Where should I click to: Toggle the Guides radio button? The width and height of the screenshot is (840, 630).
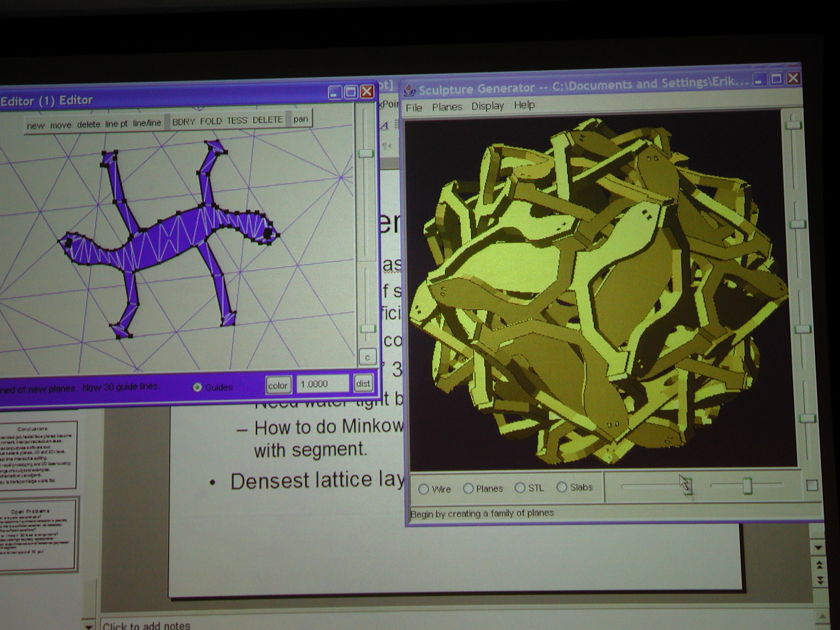(x=197, y=387)
